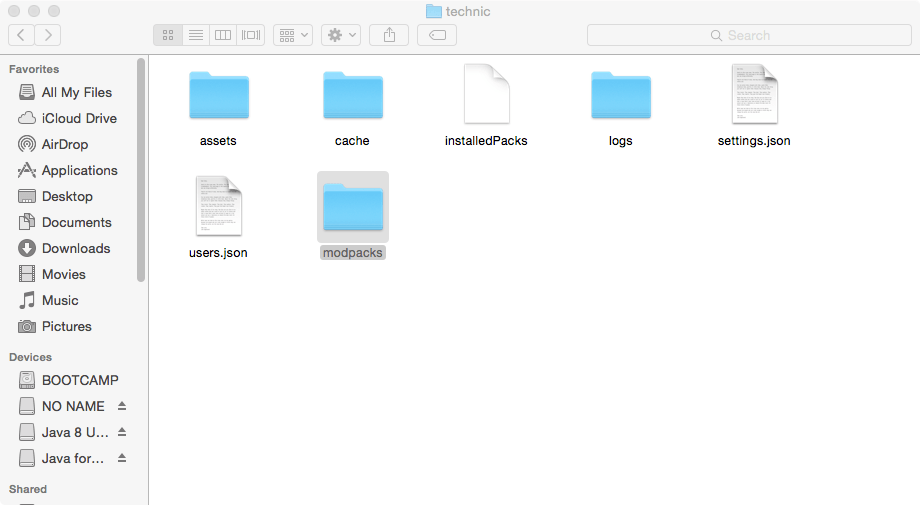The height and width of the screenshot is (505, 920).
Task: Click the modpacks filename label
Action: pyautogui.click(x=353, y=253)
